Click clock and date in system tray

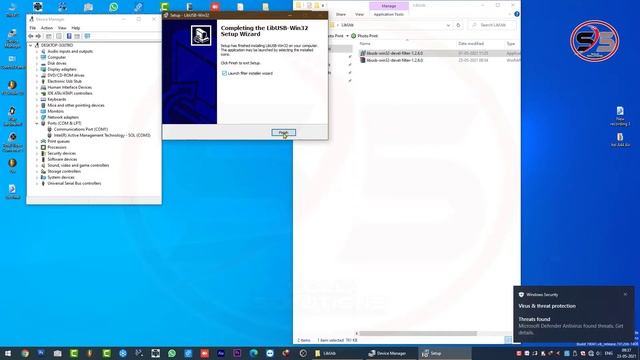[x=626, y=353]
